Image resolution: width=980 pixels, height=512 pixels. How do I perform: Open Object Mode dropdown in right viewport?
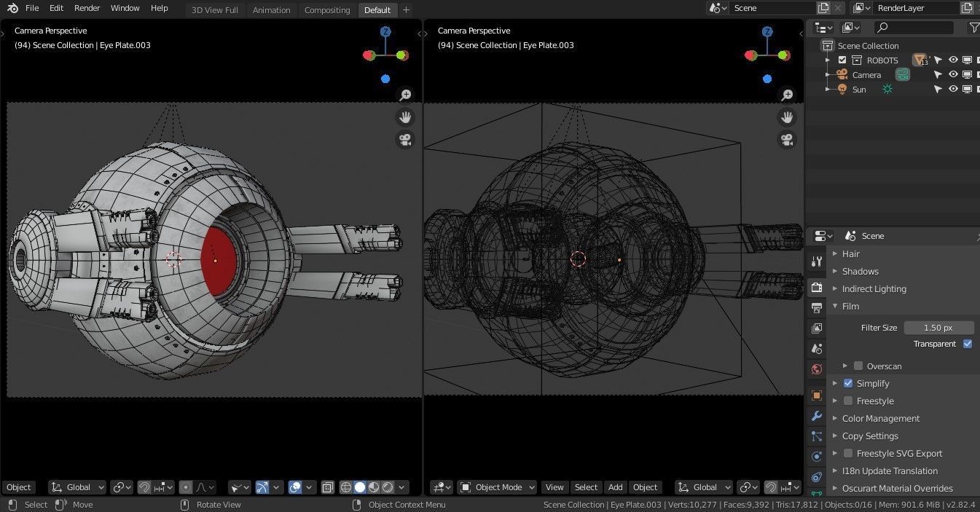coord(498,487)
